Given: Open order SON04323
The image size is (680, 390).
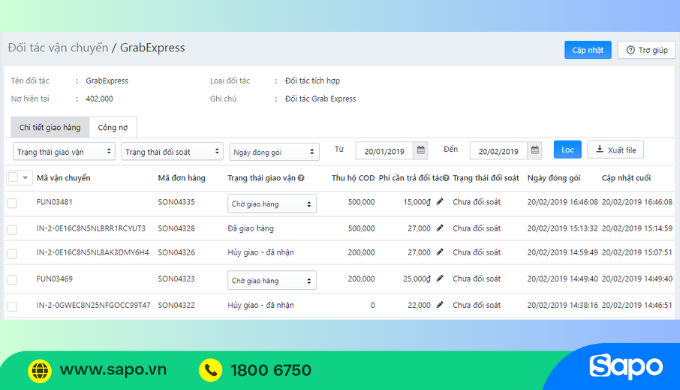Looking at the screenshot, I should pos(177,279).
